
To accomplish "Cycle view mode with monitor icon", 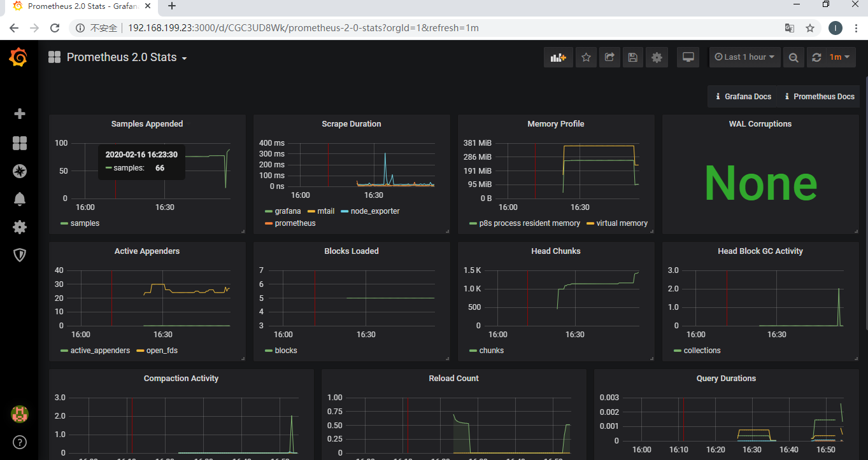I will pos(688,57).
